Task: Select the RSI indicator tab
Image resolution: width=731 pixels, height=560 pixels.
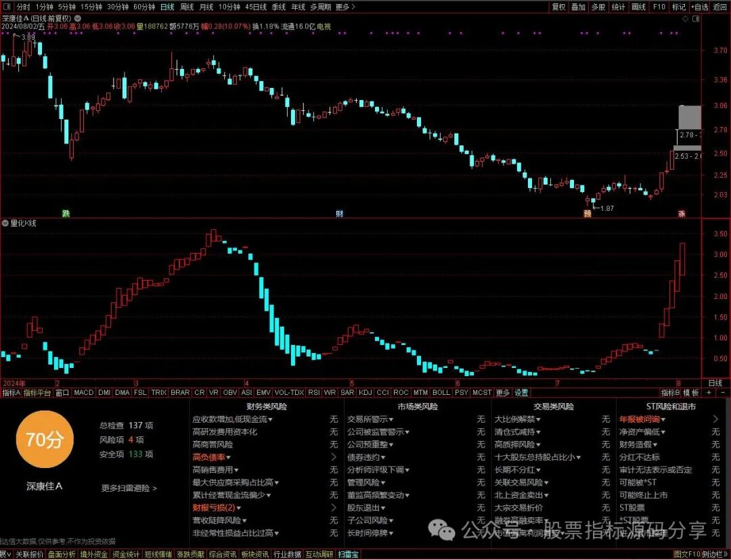Action: point(314,393)
